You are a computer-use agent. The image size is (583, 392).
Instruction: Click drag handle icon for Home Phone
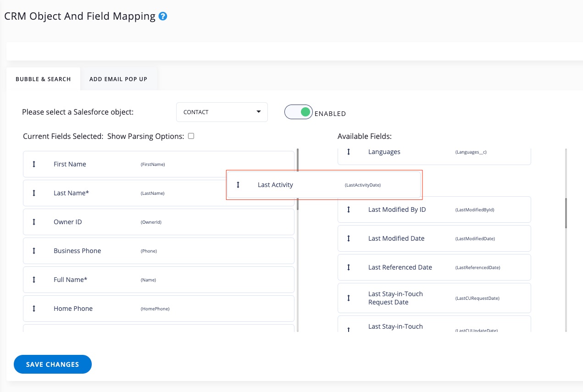34,309
